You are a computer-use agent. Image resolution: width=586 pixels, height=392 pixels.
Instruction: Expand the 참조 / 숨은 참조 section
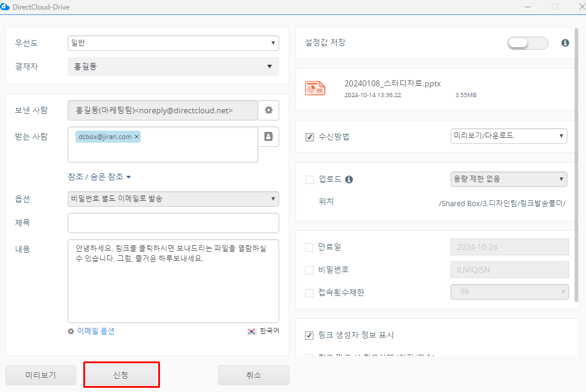point(99,177)
